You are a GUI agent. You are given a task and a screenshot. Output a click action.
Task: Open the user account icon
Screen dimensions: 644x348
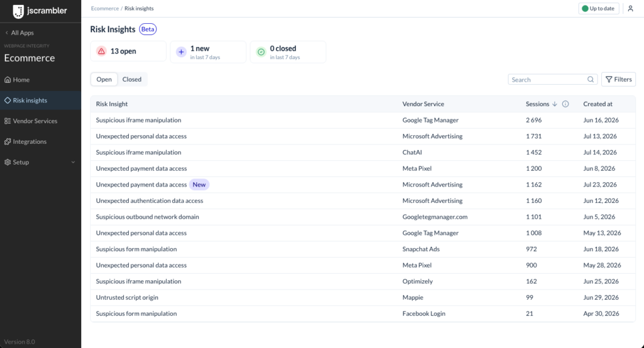click(x=630, y=8)
